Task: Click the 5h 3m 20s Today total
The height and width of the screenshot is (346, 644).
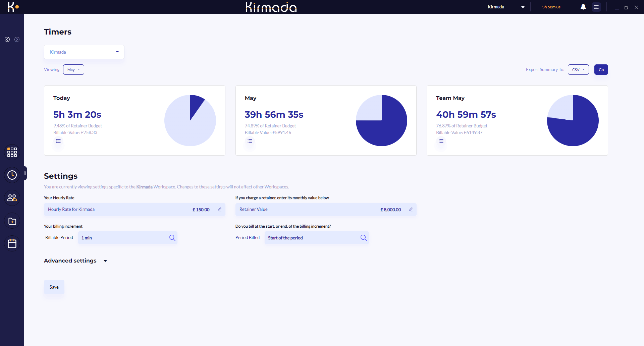Action: pyautogui.click(x=77, y=115)
